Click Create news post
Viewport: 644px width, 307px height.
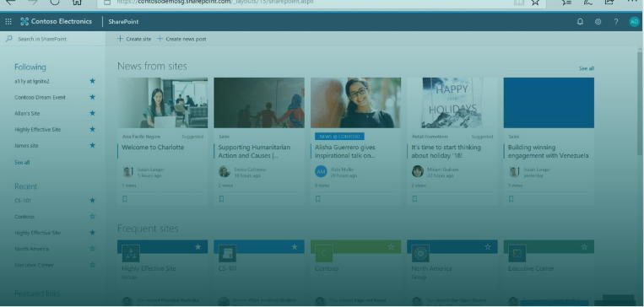tap(182, 39)
